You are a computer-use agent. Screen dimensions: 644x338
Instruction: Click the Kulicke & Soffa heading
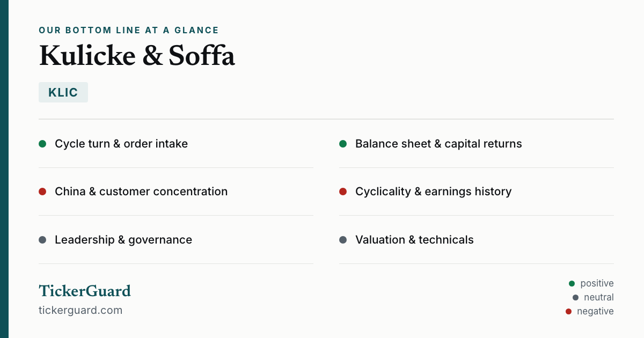click(x=137, y=56)
